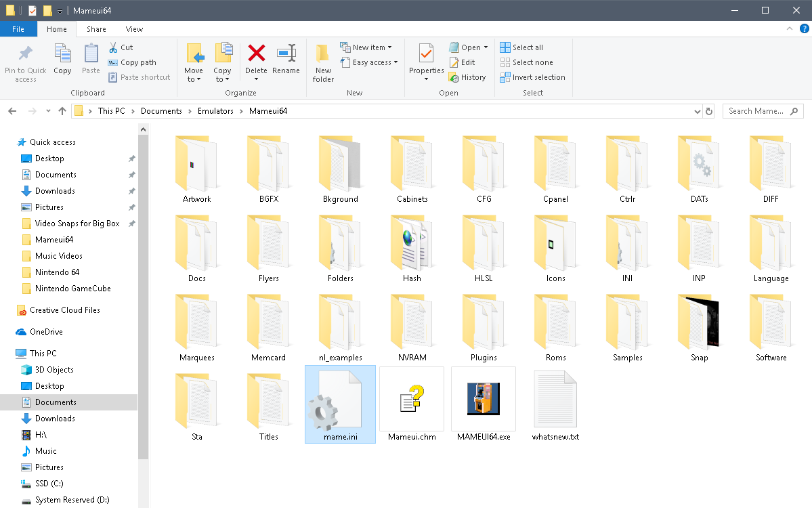Delete the selected file with red X

pyautogui.click(x=257, y=53)
